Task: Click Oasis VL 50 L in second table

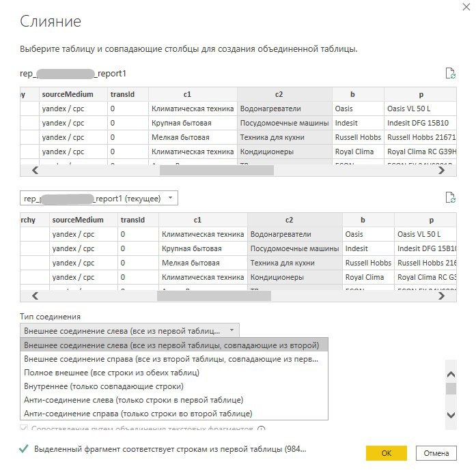Action: click(x=425, y=234)
